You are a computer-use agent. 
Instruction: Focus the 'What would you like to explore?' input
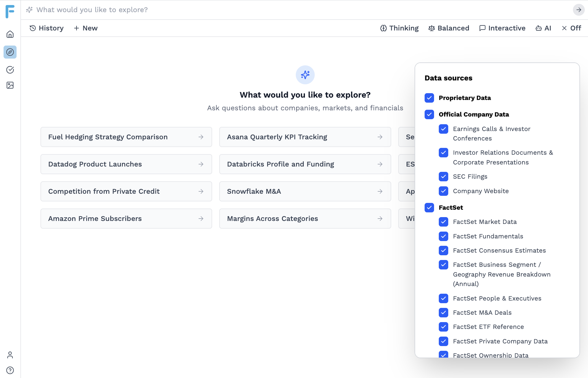pyautogui.click(x=301, y=10)
